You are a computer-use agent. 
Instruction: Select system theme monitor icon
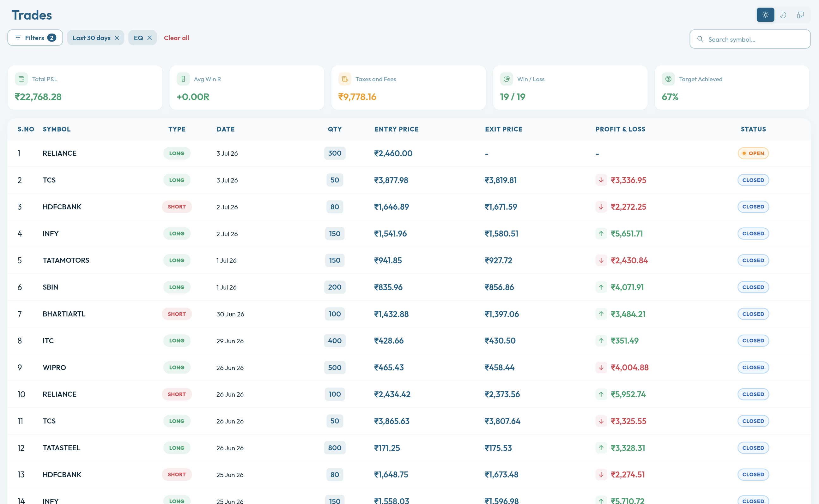pyautogui.click(x=800, y=15)
